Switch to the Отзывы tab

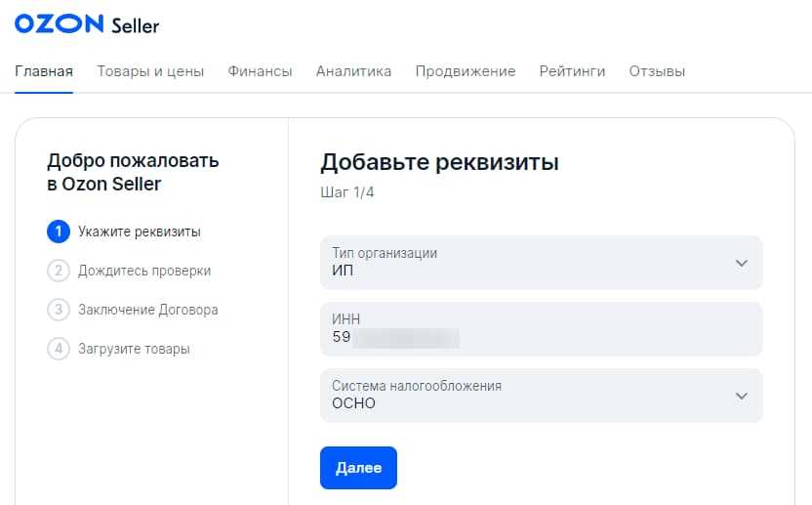coord(657,71)
